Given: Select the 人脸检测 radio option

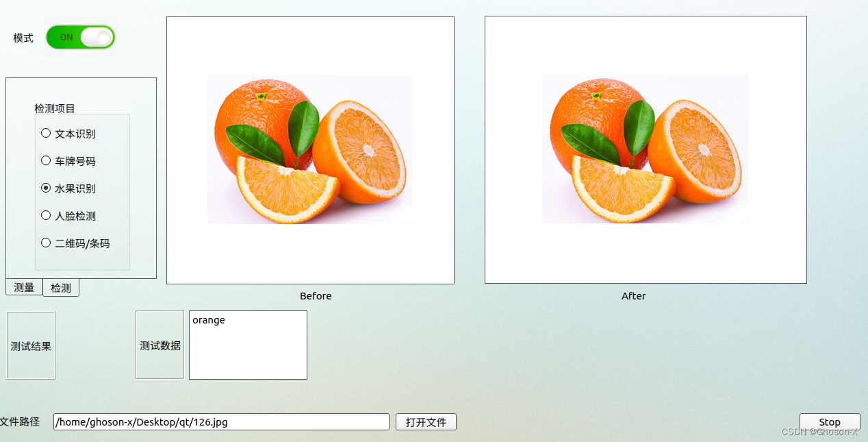Looking at the screenshot, I should 68,216.
